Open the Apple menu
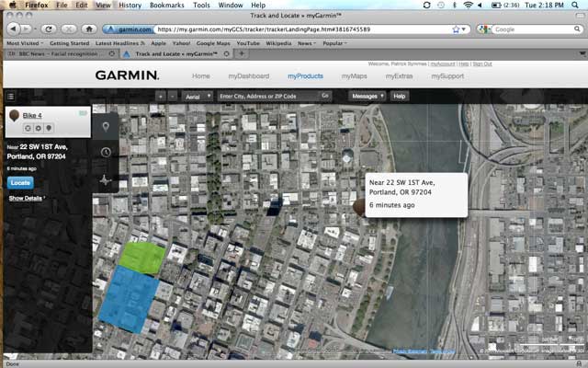Image resolution: width=588 pixels, height=368 pixels. point(12,5)
